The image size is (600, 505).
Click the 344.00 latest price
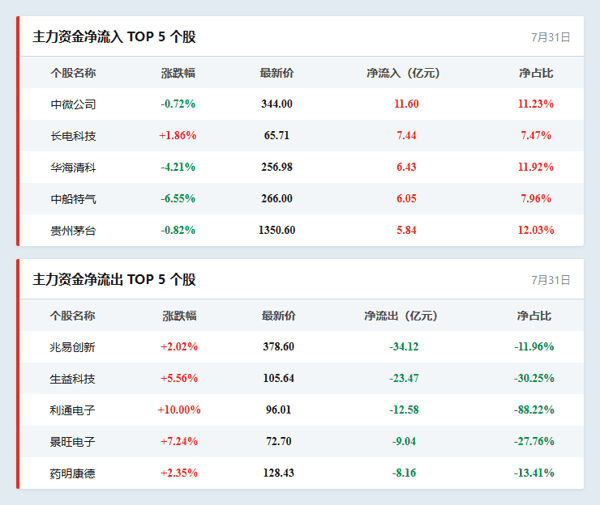(x=277, y=104)
